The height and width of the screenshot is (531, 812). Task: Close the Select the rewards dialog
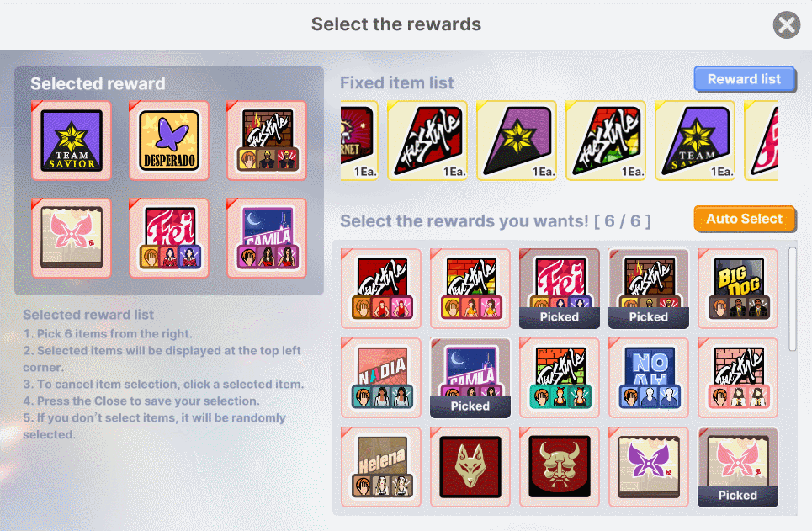point(787,25)
